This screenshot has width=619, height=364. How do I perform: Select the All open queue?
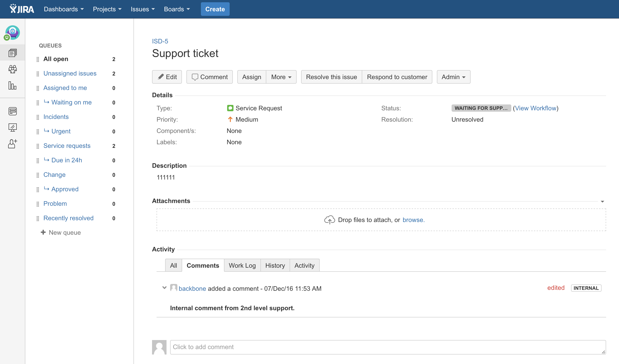coord(56,59)
